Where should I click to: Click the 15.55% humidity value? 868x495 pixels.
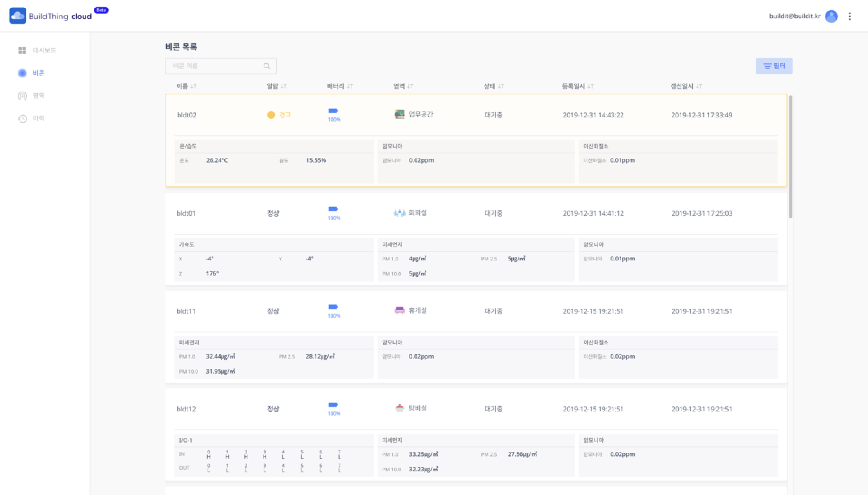click(316, 160)
